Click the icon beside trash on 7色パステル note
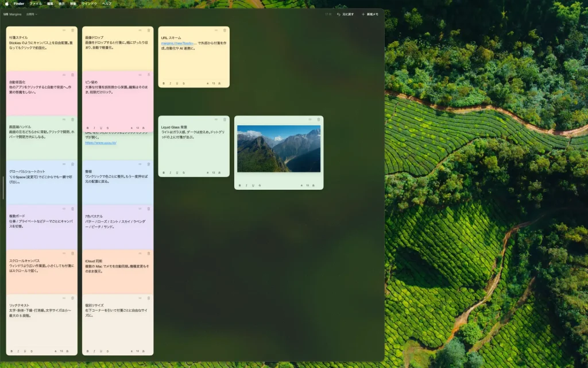This screenshot has height=368, width=588. click(x=140, y=209)
